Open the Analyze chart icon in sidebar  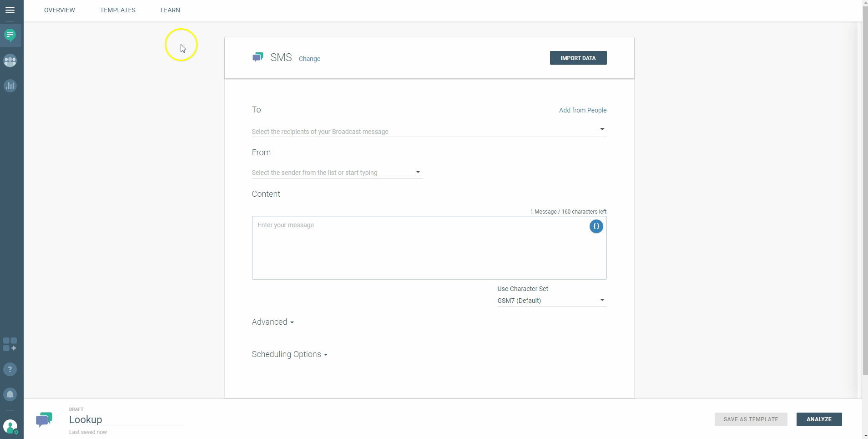click(10, 86)
